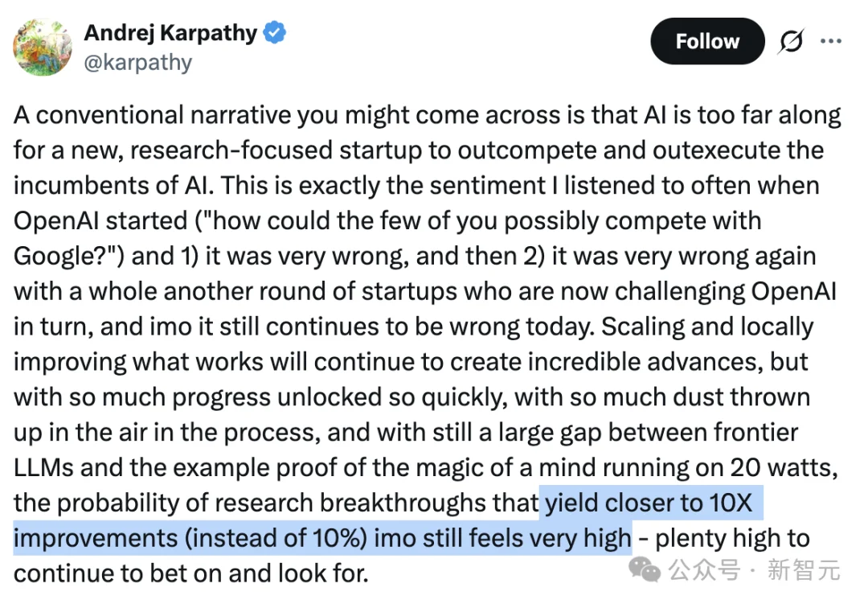Click Andrej Karpathy's circular profile picture

coord(43,47)
